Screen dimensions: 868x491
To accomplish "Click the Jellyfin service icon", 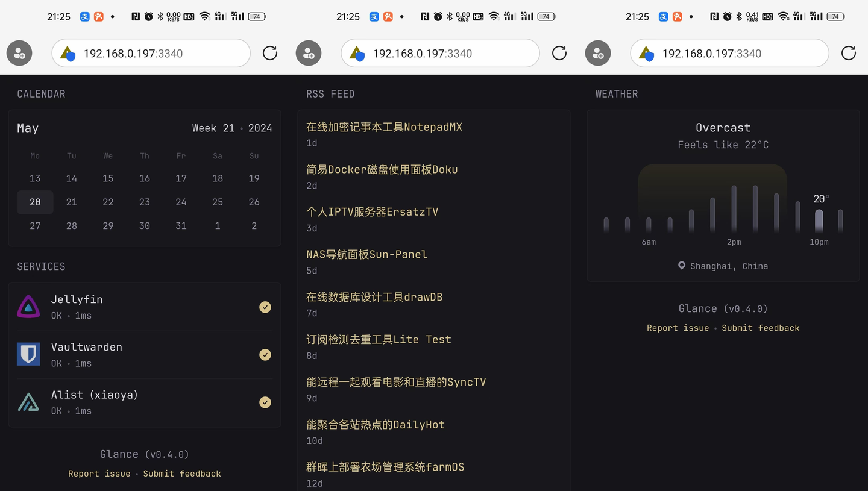I will 28,307.
